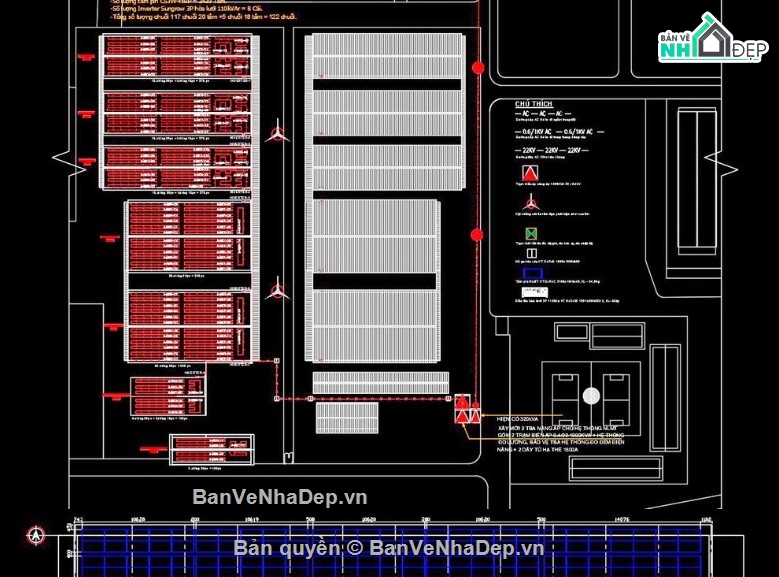The width and height of the screenshot is (779, 577).
Task: Select the white inverter box in the legend
Action: (535, 292)
